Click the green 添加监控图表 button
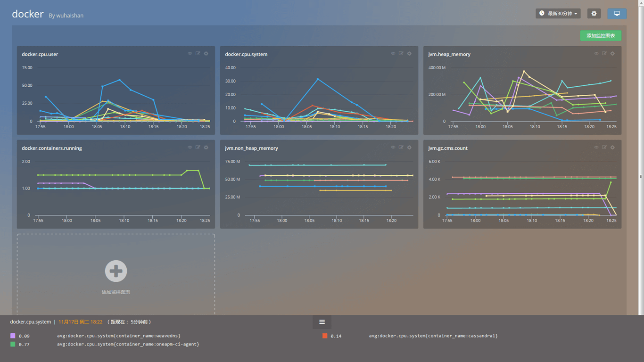The image size is (644, 362). click(x=601, y=36)
